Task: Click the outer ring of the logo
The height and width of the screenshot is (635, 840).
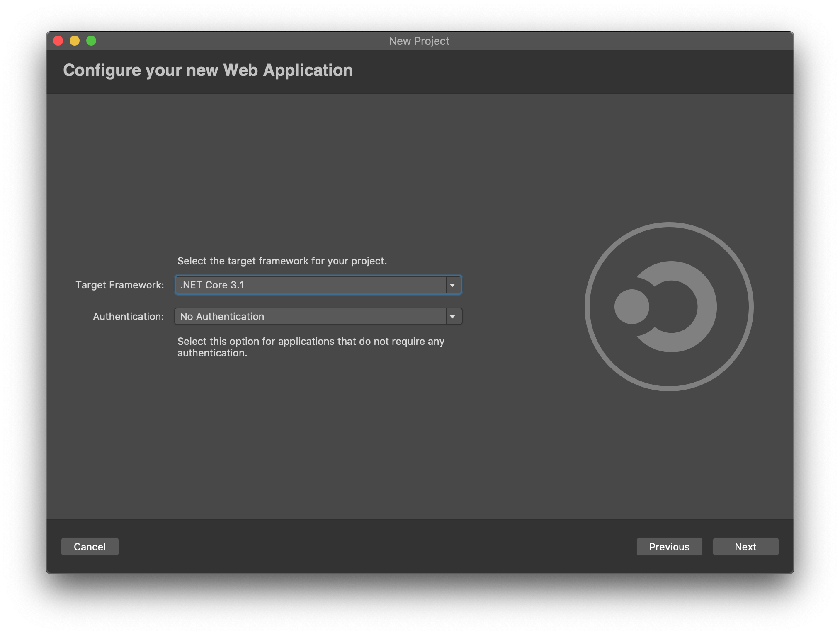Action: click(x=669, y=225)
